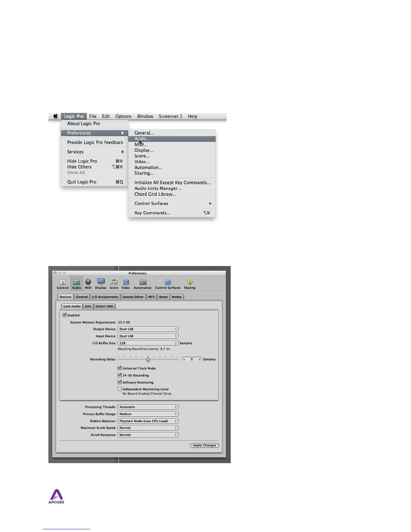Open General preferences icon in toolbar
This screenshot has width=411, height=532.
coord(63,284)
